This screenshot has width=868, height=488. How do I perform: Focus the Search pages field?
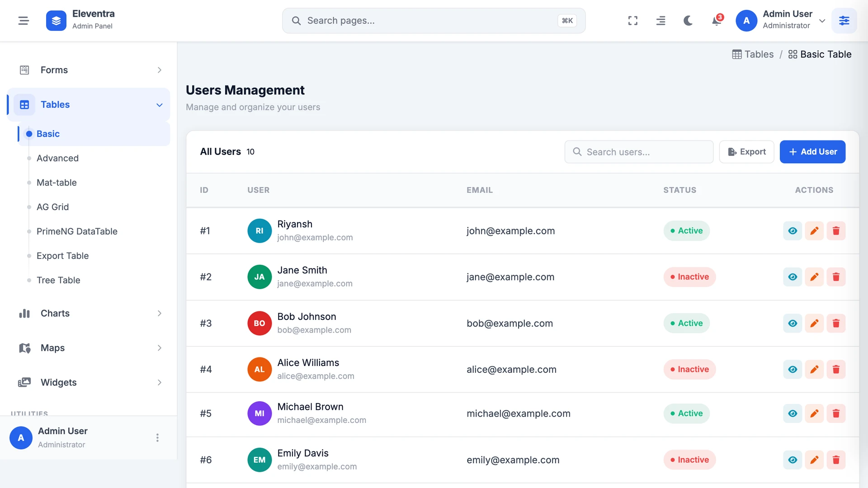coord(434,21)
